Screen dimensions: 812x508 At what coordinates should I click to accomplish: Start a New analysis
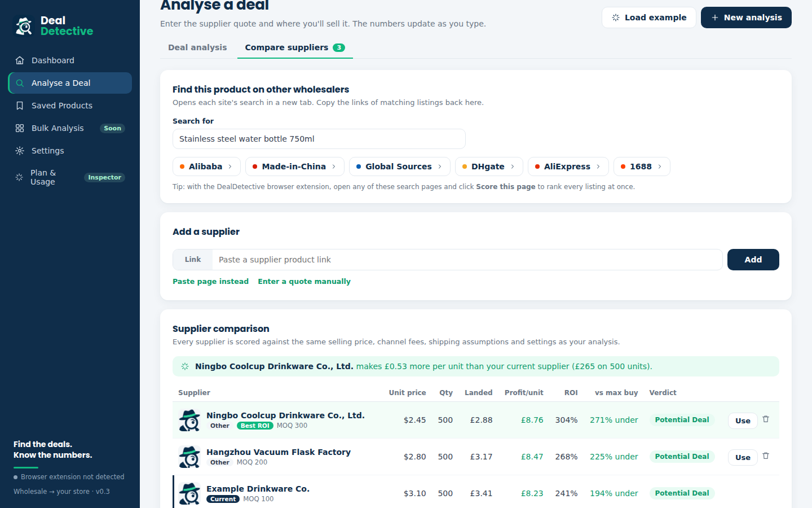click(x=746, y=17)
